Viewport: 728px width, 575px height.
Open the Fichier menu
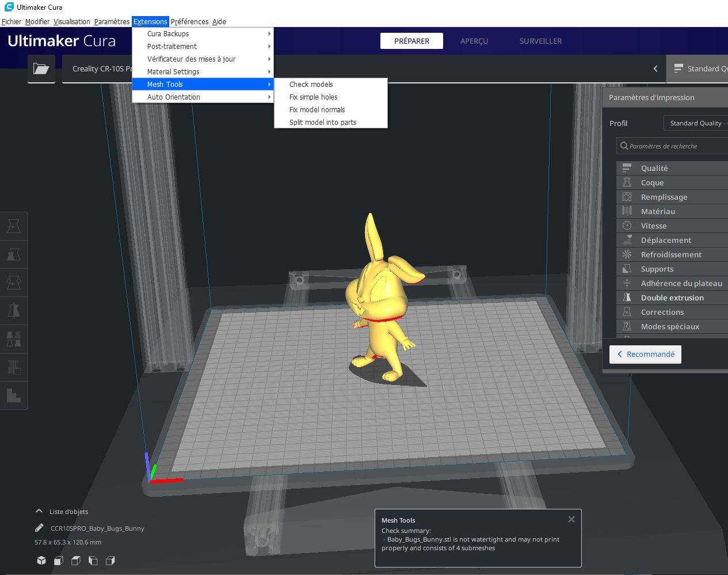[x=12, y=22]
